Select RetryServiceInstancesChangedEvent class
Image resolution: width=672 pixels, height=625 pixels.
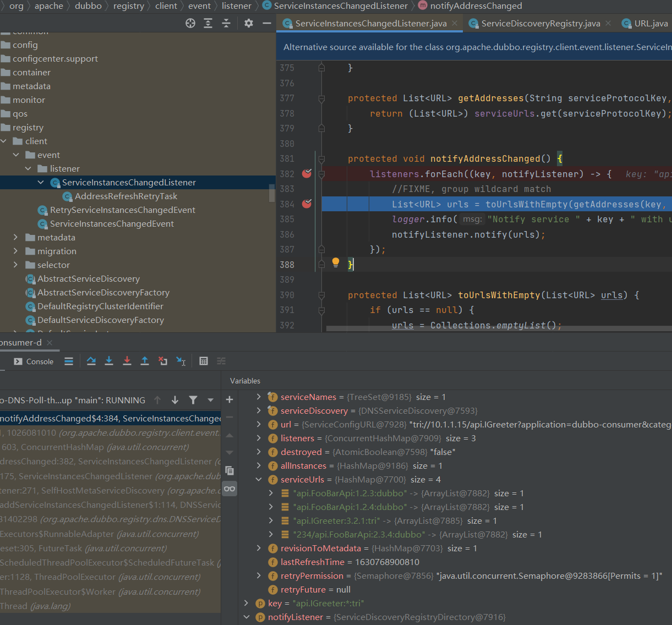coord(123,210)
